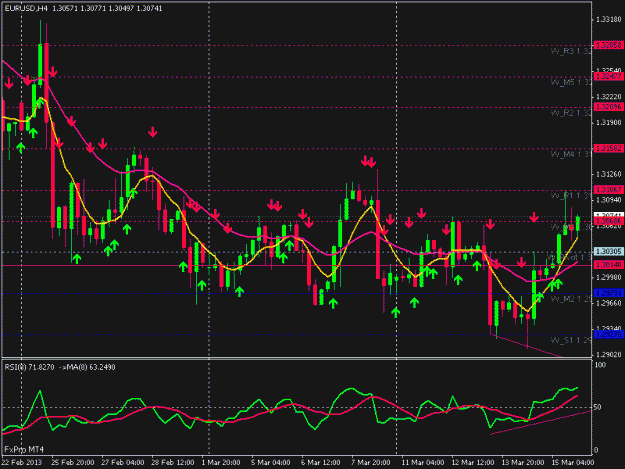The width and height of the screenshot is (625, 469).
Task: Click the 25 Feb 20:00 time label
Action: tap(73, 462)
